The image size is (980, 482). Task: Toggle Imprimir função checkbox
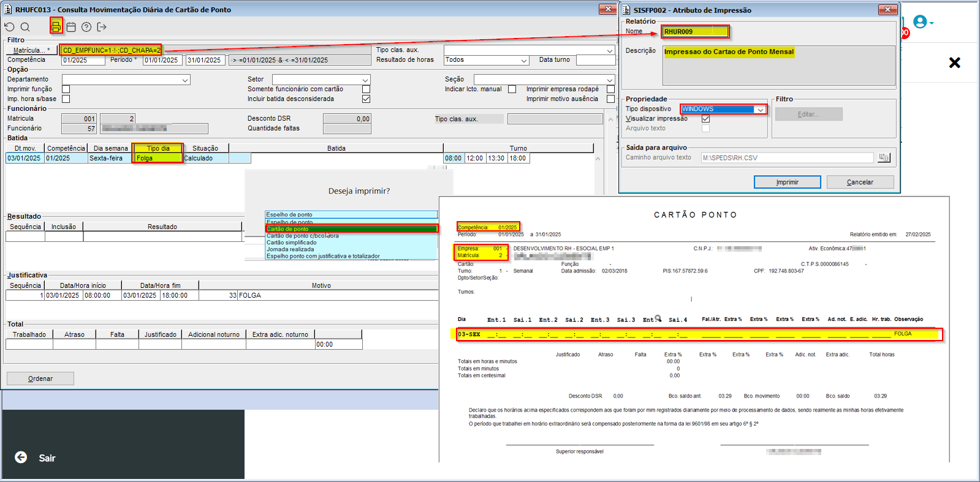click(66, 89)
